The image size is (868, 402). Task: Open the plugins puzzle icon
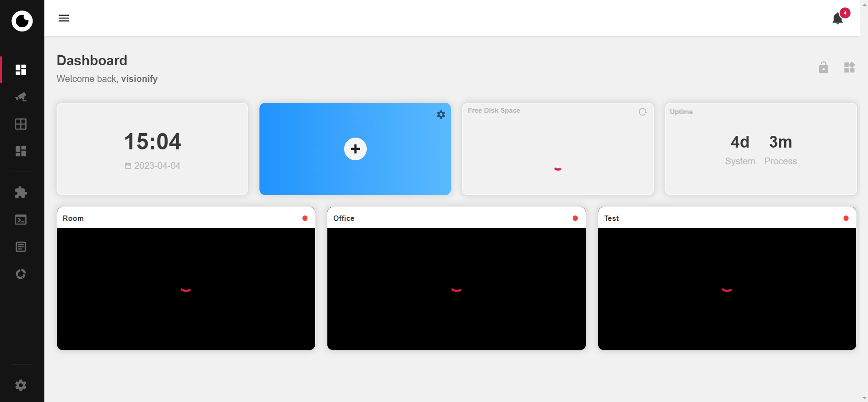21,192
